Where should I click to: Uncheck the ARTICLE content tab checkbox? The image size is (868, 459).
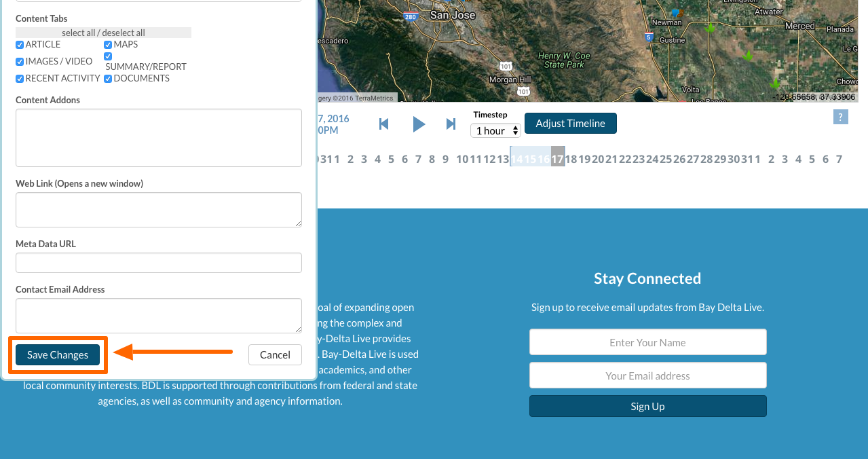click(20, 45)
